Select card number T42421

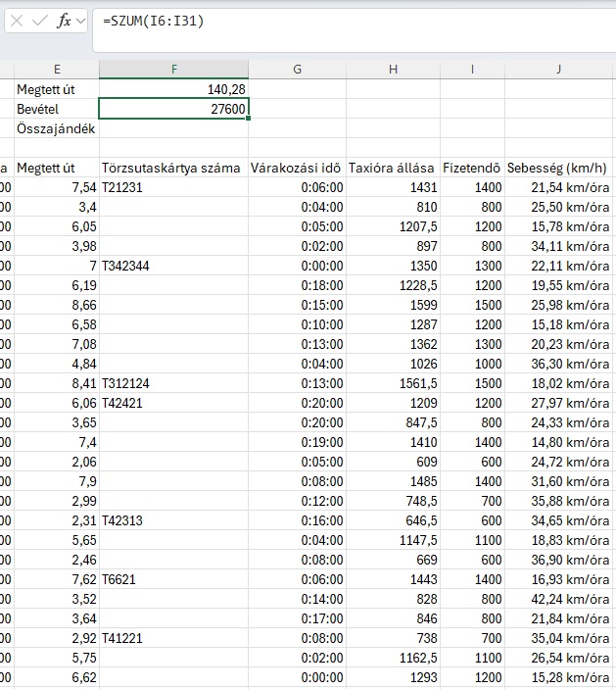(x=174, y=403)
